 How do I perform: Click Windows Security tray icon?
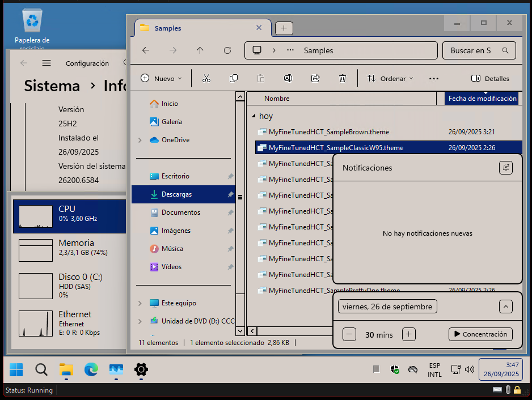(x=395, y=369)
